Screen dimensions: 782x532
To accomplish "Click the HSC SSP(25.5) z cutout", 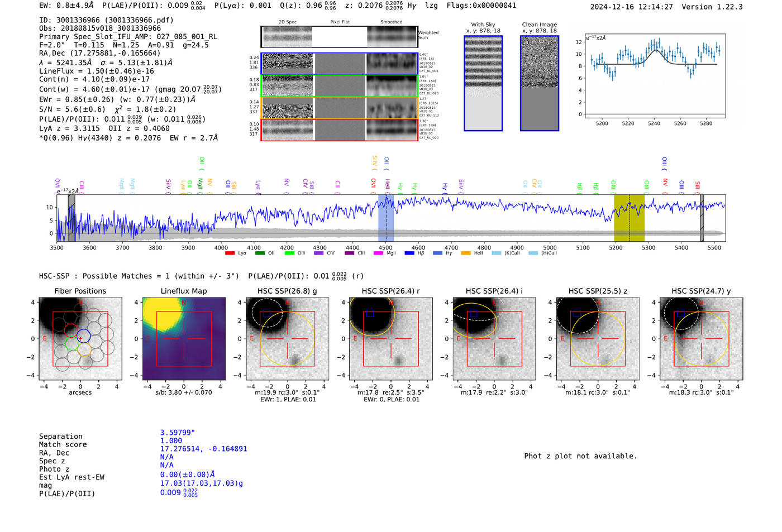I will pyautogui.click(x=598, y=339).
